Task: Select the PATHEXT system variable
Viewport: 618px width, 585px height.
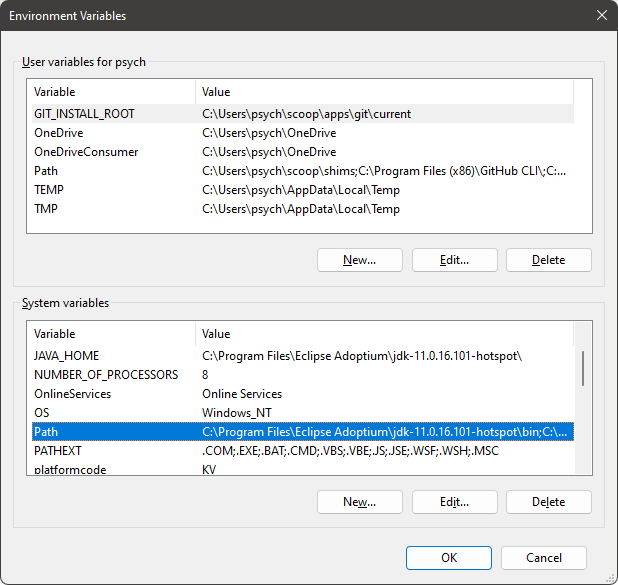Action: click(x=303, y=451)
